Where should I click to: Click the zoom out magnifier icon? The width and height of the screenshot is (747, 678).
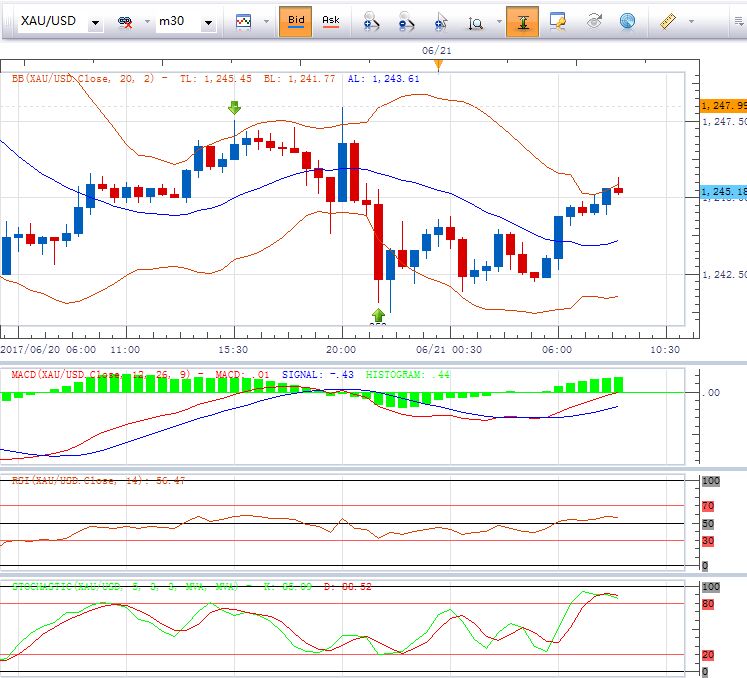(x=406, y=20)
